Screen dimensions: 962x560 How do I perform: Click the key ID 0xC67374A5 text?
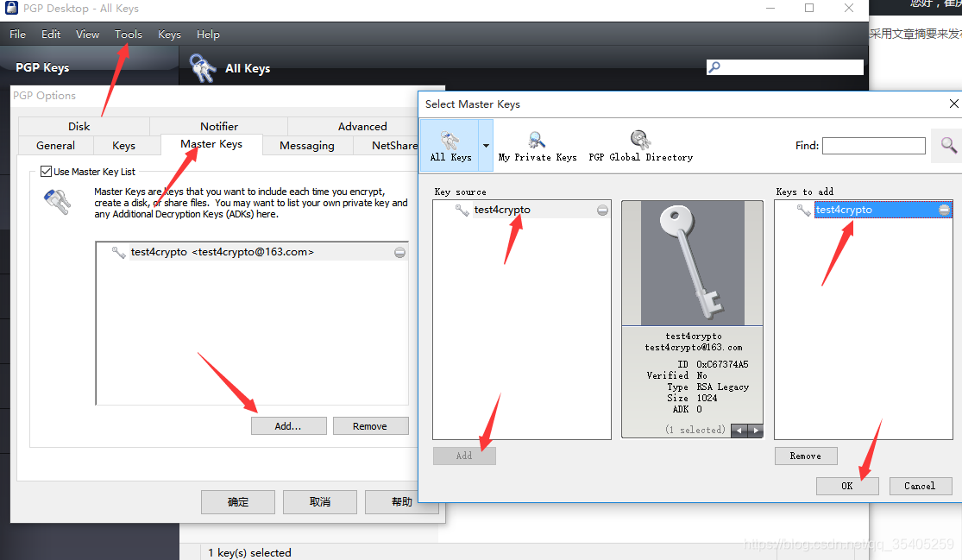click(722, 364)
